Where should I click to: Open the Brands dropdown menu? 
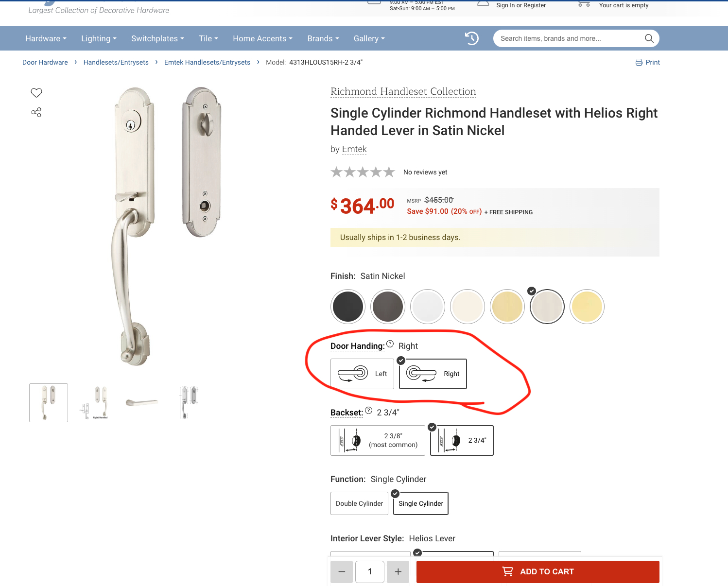323,38
